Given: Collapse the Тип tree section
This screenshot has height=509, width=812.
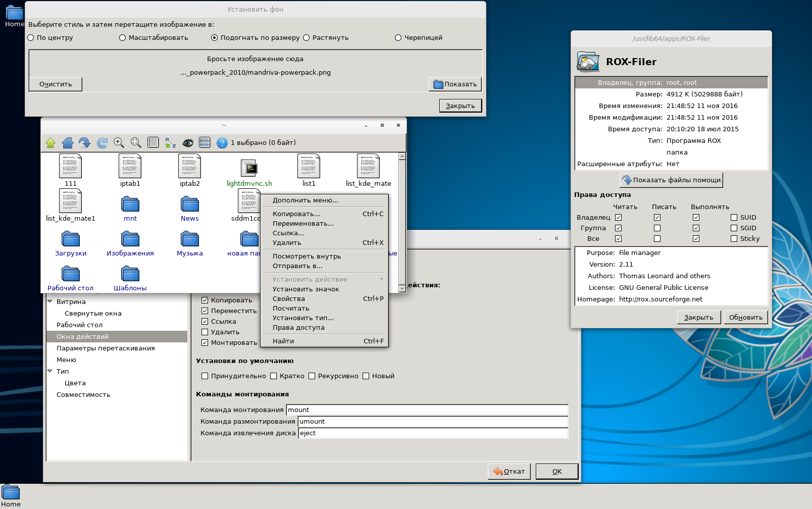Looking at the screenshot, I should point(50,371).
